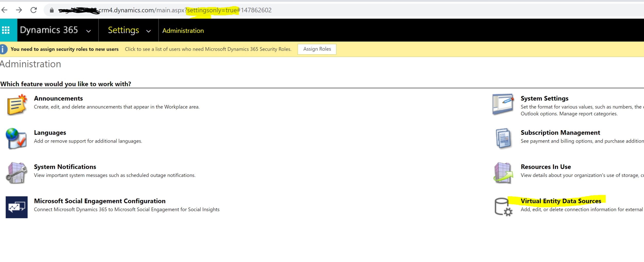Click the Assign Roles button
Viewport: 644px width, 262px height.
pyautogui.click(x=317, y=49)
